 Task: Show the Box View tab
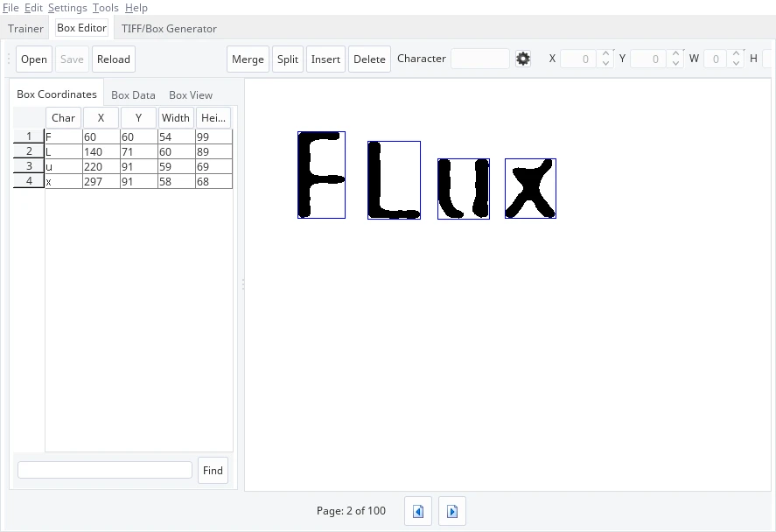coord(191,95)
